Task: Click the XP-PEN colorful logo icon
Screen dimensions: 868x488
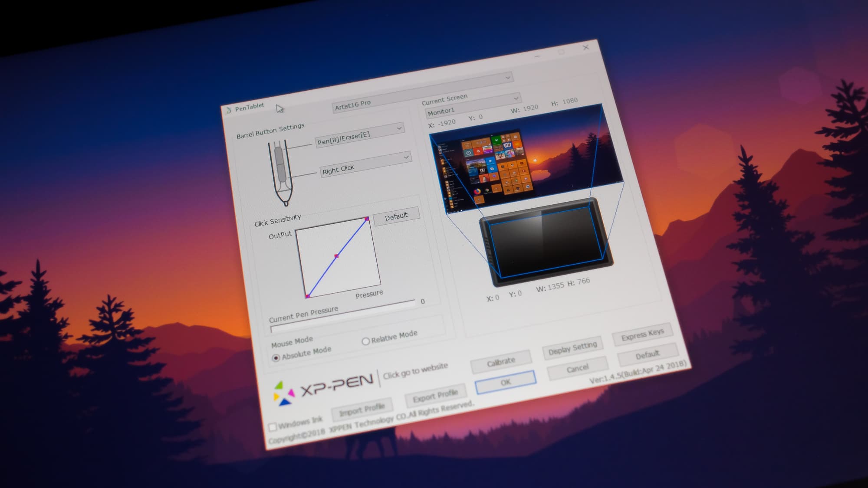Action: coord(284,393)
